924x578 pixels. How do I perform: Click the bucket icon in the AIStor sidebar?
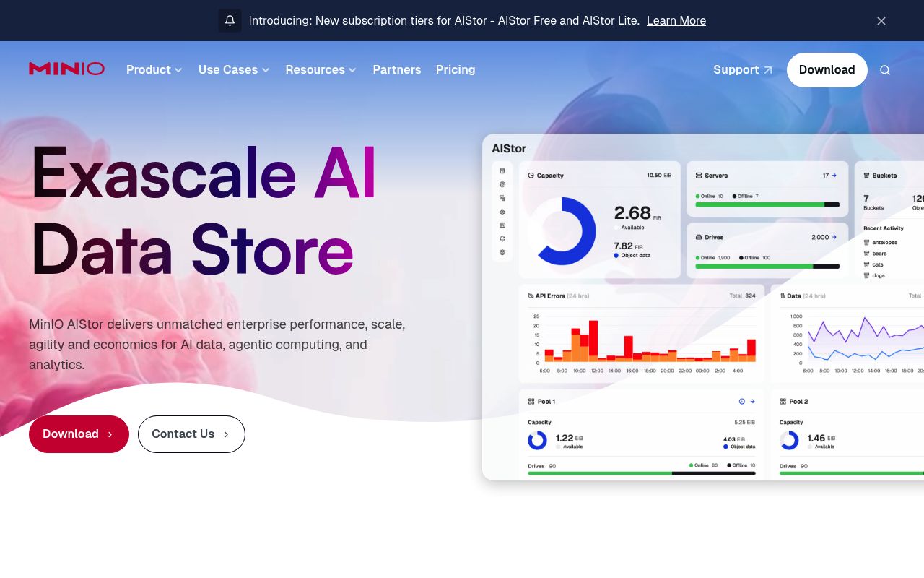[502, 171]
